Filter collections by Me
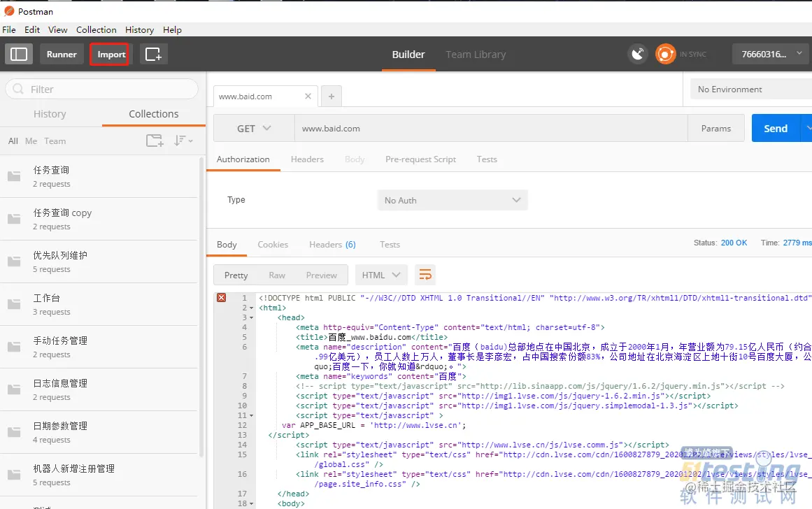 pyautogui.click(x=31, y=141)
